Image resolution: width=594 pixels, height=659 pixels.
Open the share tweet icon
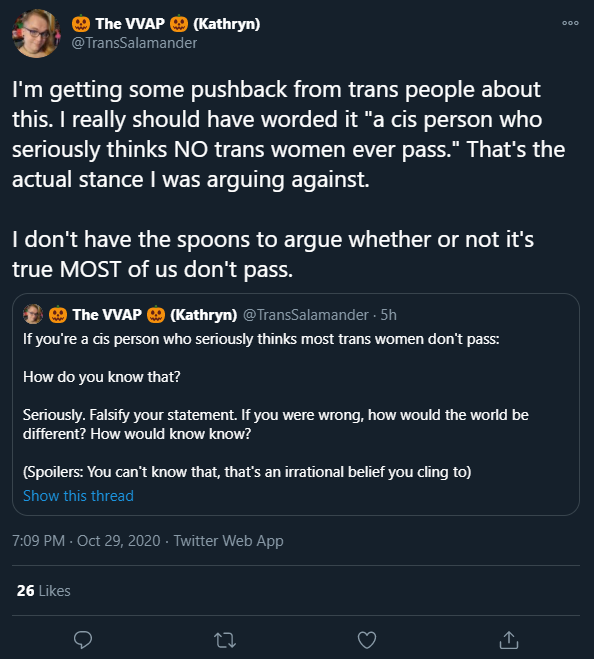pyautogui.click(x=509, y=640)
